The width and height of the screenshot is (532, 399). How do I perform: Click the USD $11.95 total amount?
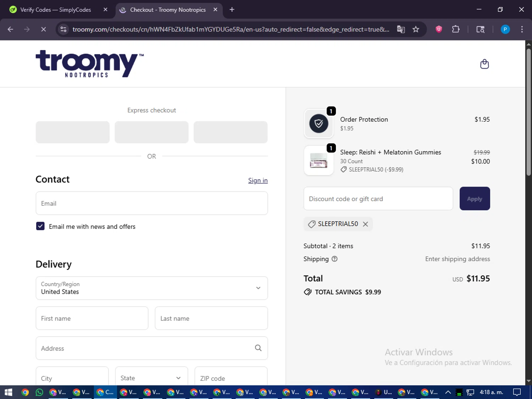click(x=471, y=279)
